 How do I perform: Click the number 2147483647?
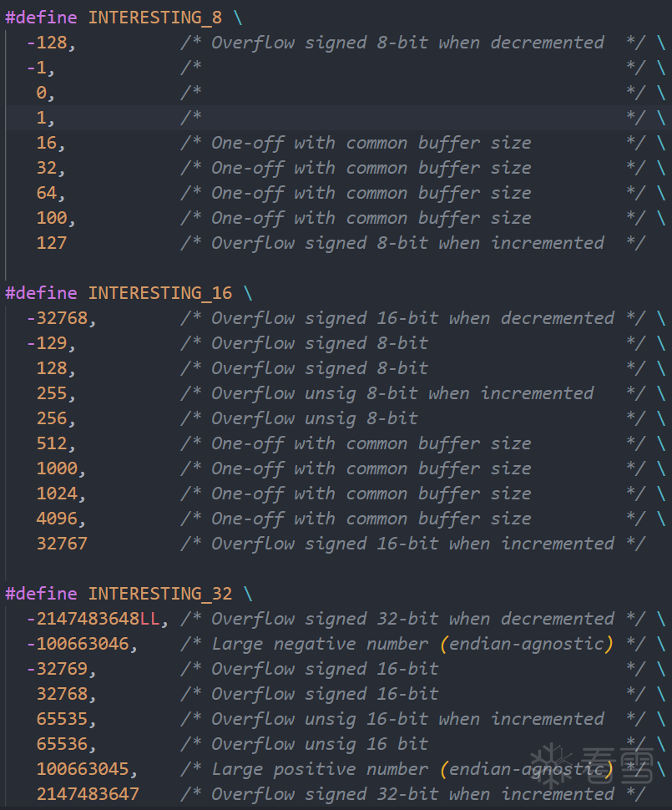tap(88, 794)
